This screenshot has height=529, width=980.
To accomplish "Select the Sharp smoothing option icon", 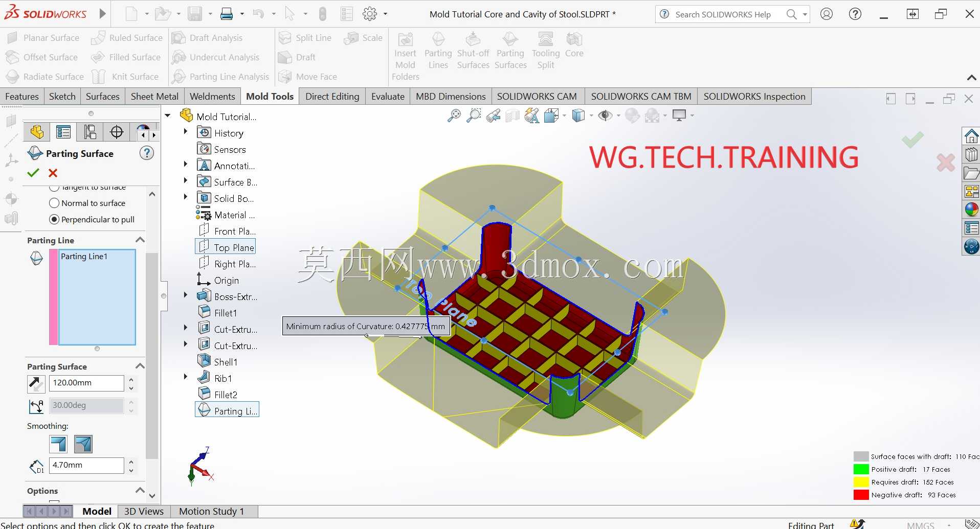I will pos(58,444).
